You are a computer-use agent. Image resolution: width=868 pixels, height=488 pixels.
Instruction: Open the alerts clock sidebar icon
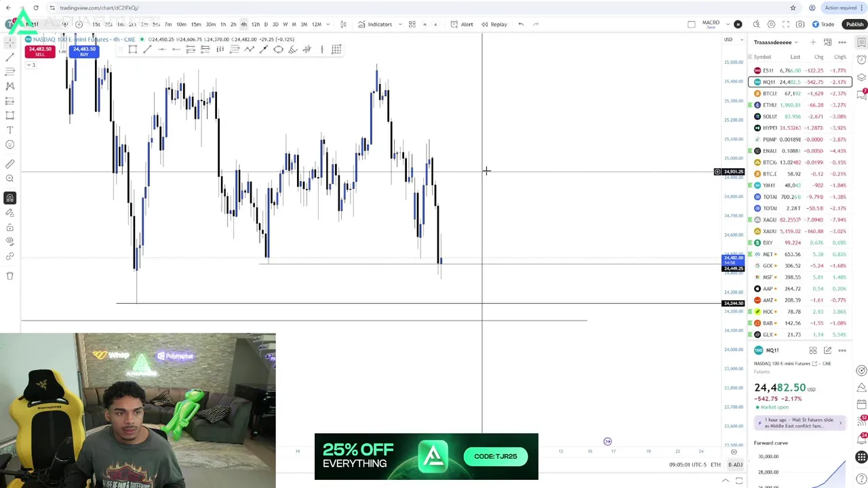(861, 60)
